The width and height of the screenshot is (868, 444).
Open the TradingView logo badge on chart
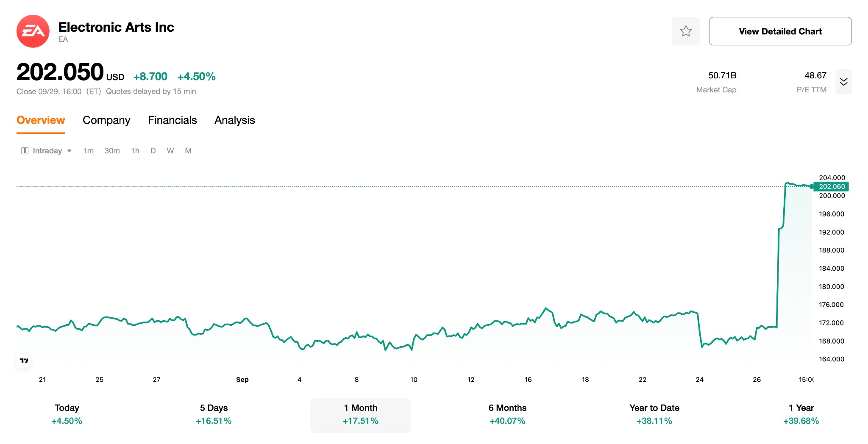coord(24,361)
